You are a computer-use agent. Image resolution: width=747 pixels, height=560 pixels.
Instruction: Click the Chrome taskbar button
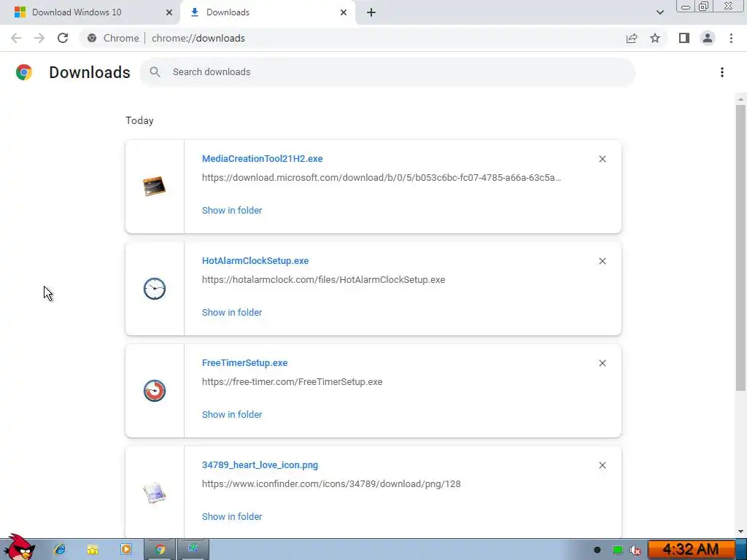(160, 550)
